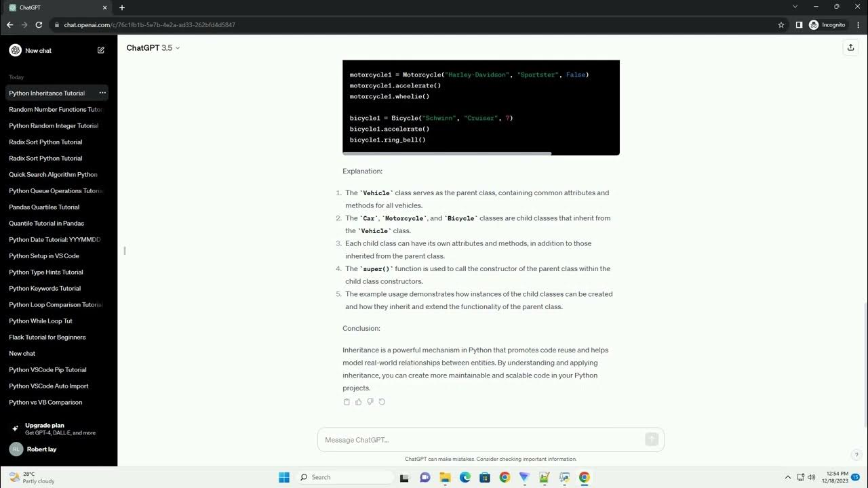Viewport: 868px width, 488px height.
Task: Give the response a thumbs down
Action: click(370, 402)
